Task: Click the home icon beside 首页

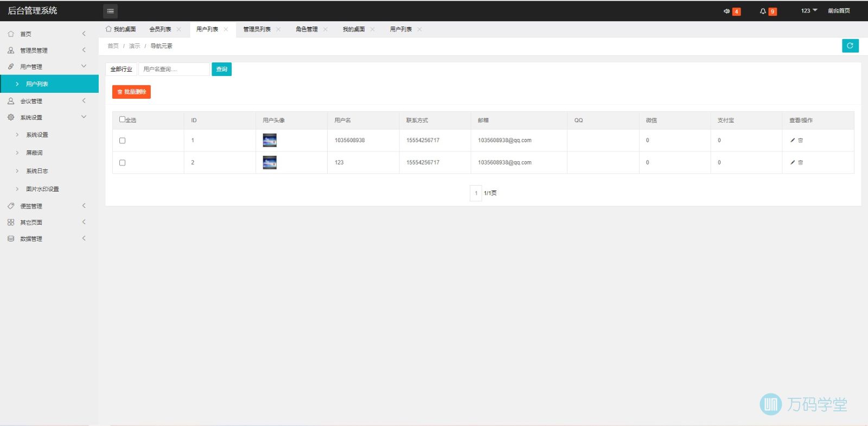Action: pyautogui.click(x=11, y=34)
